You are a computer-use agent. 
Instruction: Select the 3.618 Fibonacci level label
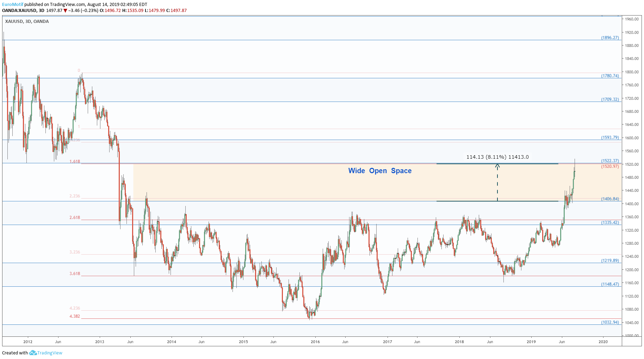pyautogui.click(x=75, y=274)
